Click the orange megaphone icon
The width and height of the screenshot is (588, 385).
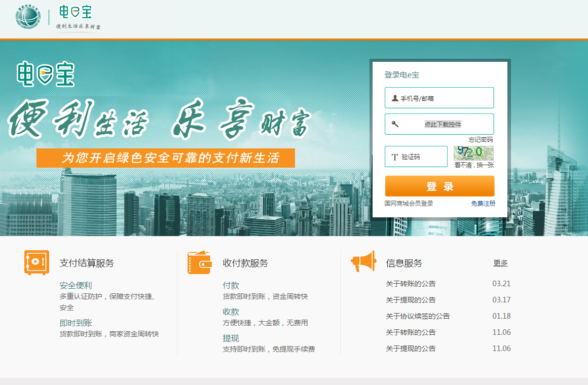363,261
